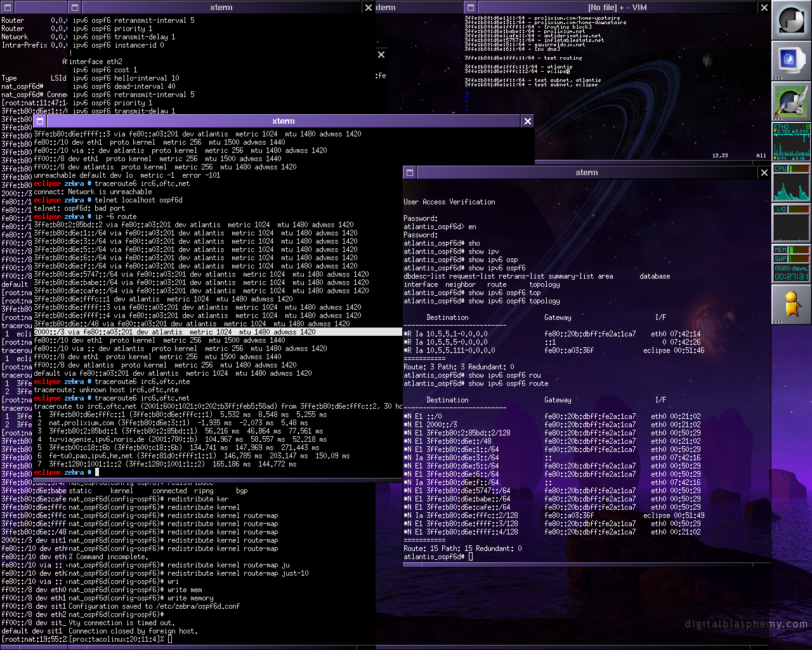Click the uptime clock reading 0020 days

point(791,272)
